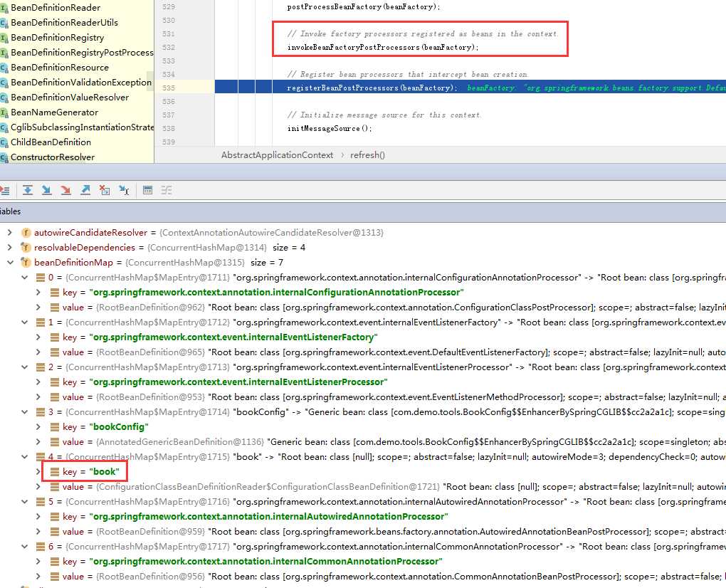
Task: Click the Step Into debugger icon
Action: 47,190
